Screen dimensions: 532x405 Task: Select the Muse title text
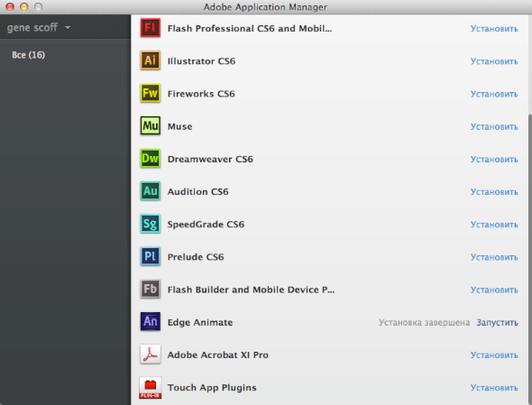click(x=179, y=126)
